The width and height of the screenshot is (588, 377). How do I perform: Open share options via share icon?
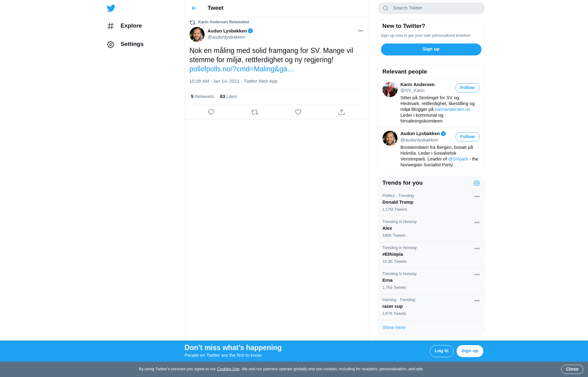click(x=341, y=112)
